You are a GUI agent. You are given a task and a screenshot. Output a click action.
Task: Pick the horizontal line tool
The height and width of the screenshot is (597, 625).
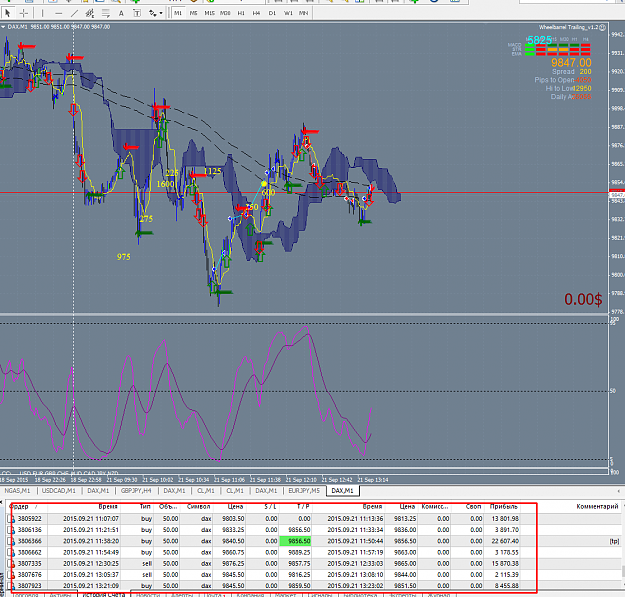[x=58, y=13]
